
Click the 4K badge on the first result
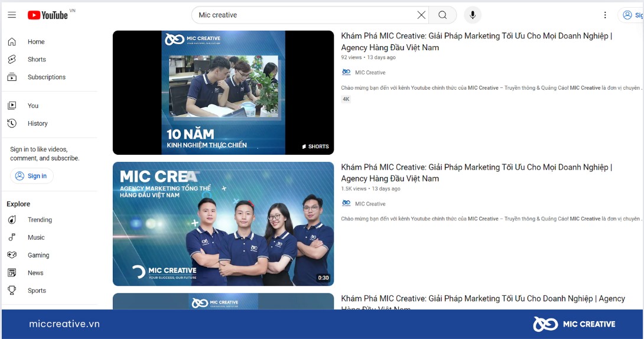click(x=346, y=99)
